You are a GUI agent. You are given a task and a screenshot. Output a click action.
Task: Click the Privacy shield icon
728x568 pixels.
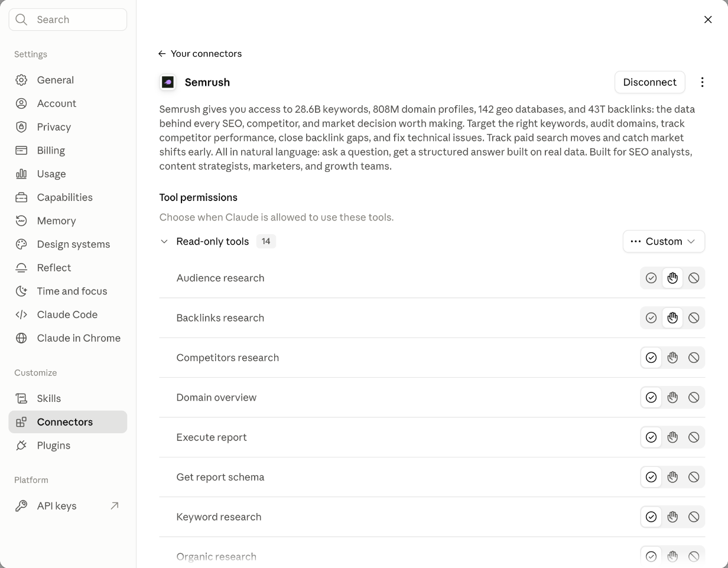[21, 127]
